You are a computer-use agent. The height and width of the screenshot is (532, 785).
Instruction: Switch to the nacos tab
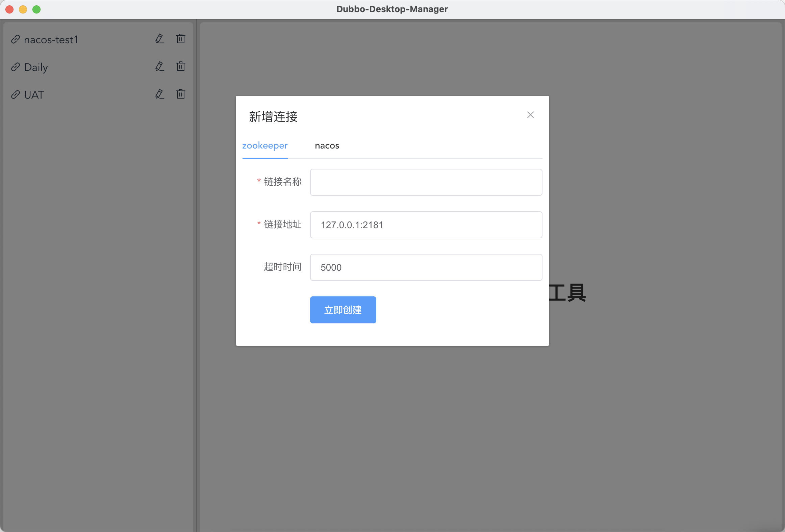pyautogui.click(x=327, y=146)
